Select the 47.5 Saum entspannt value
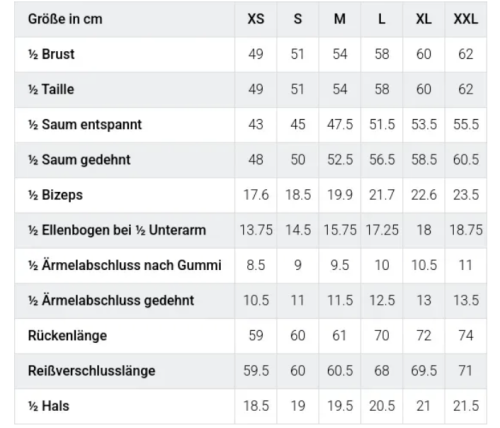500x428 pixels. [340, 125]
